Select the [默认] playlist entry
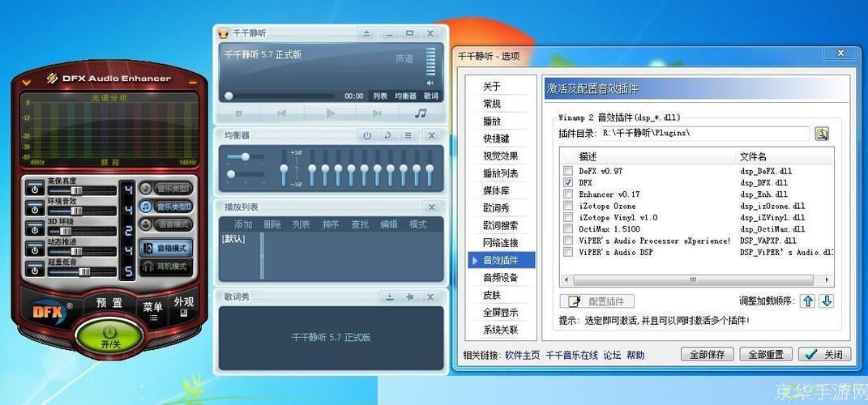868x405 pixels. [233, 239]
